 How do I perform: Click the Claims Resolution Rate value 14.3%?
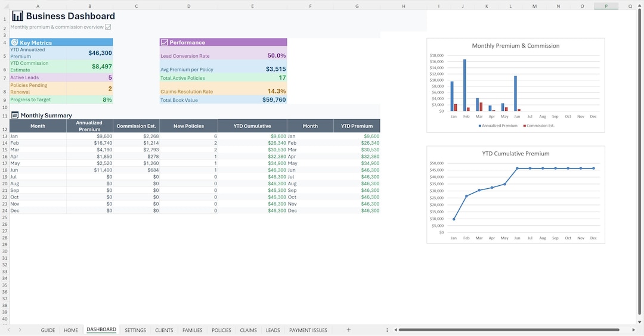(x=277, y=91)
